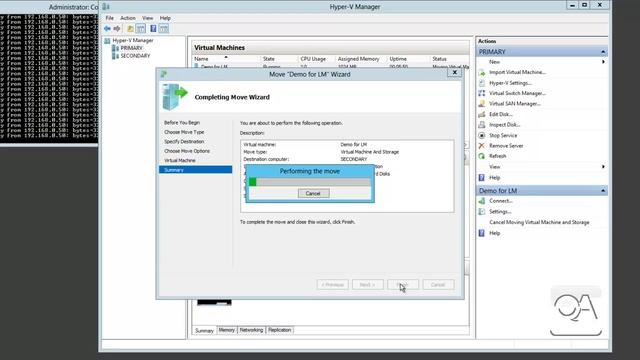The image size is (640, 360).
Task: Click the wizard's Finish button
Action: 403,284
